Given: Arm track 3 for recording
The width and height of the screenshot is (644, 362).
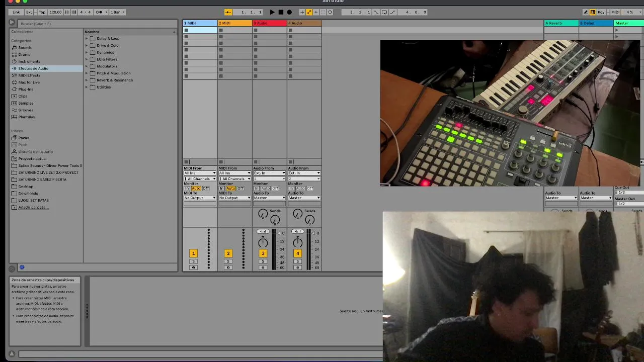Looking at the screenshot, I should 263,267.
